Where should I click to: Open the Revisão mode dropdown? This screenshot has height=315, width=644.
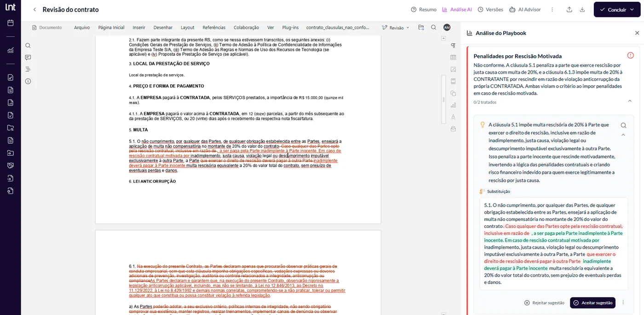coord(396,28)
